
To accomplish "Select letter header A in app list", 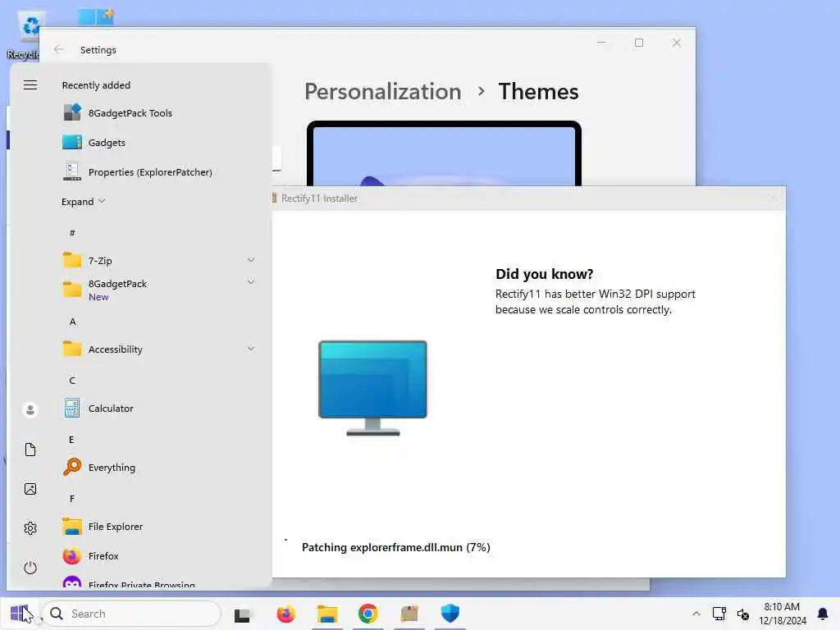I will coord(72,322).
